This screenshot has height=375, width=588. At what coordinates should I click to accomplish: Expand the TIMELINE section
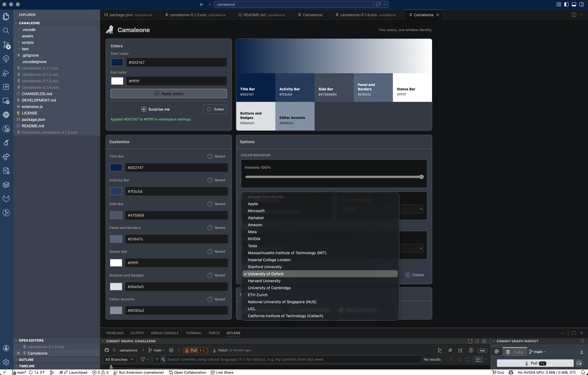[x=16, y=366]
